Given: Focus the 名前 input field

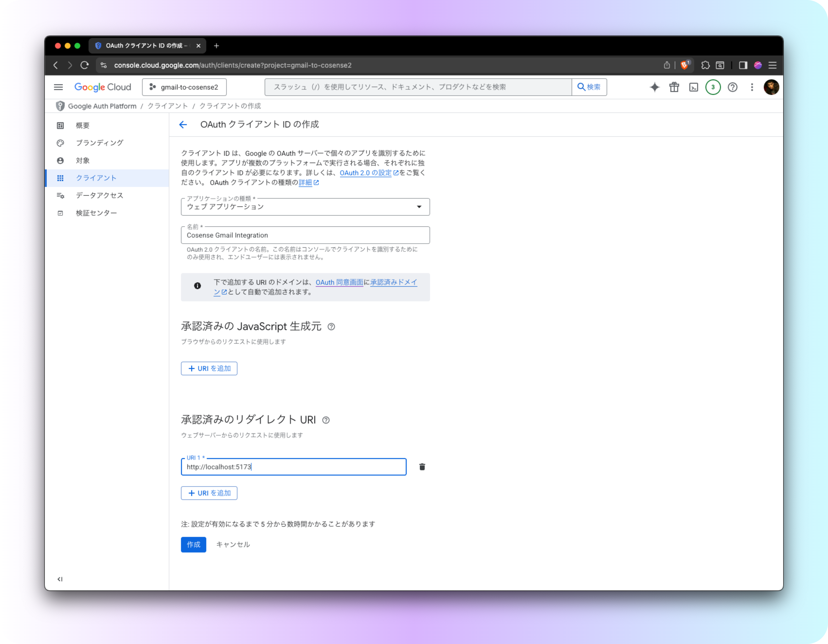Looking at the screenshot, I should click(x=305, y=235).
